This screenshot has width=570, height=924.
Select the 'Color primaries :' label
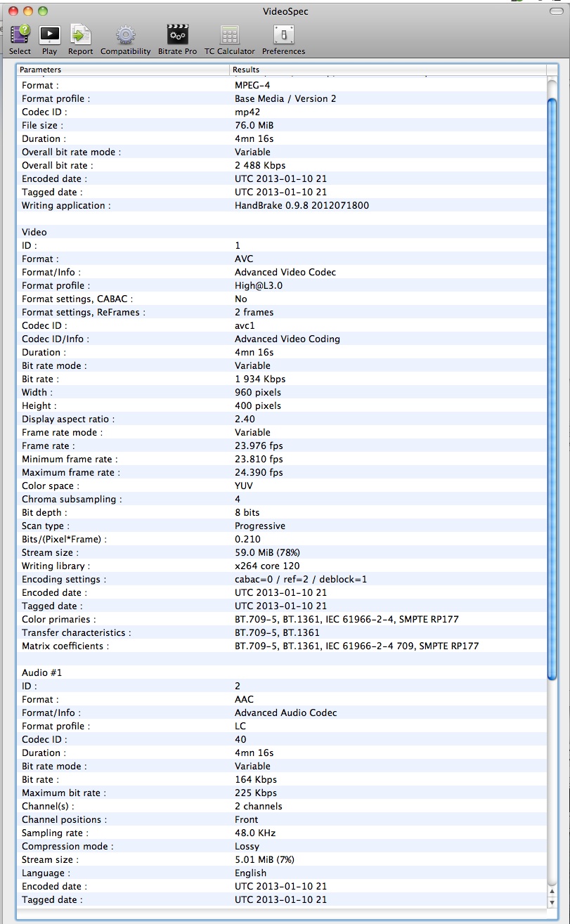point(58,619)
